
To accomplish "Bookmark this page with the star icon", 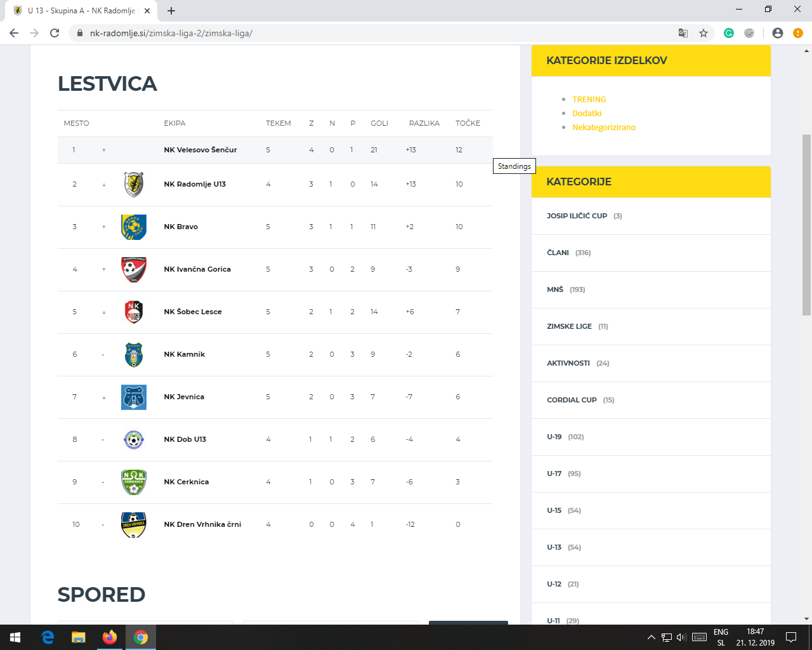I will point(704,33).
